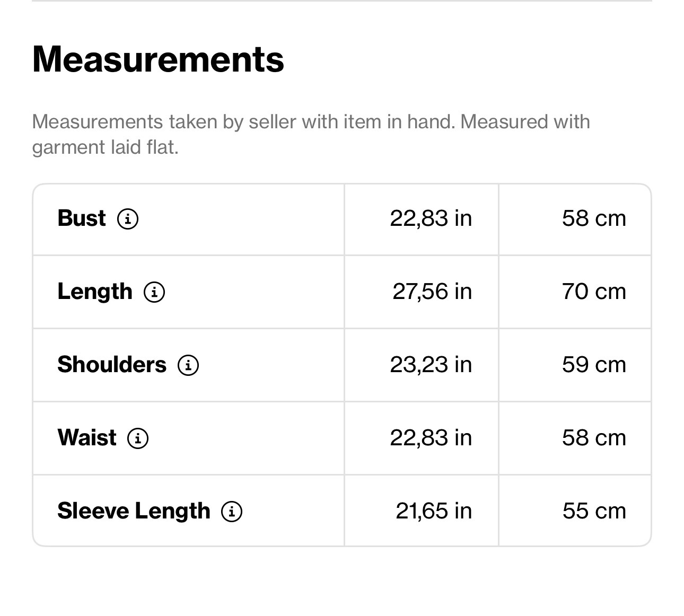Click the 22,83 in Bust value
The image size is (684, 616).
pyautogui.click(x=431, y=218)
